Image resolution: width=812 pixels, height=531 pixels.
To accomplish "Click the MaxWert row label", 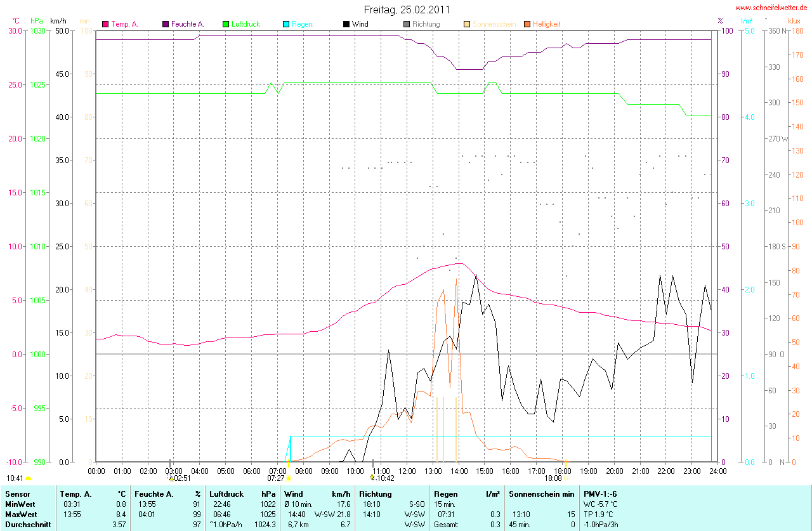I will pyautogui.click(x=21, y=515).
